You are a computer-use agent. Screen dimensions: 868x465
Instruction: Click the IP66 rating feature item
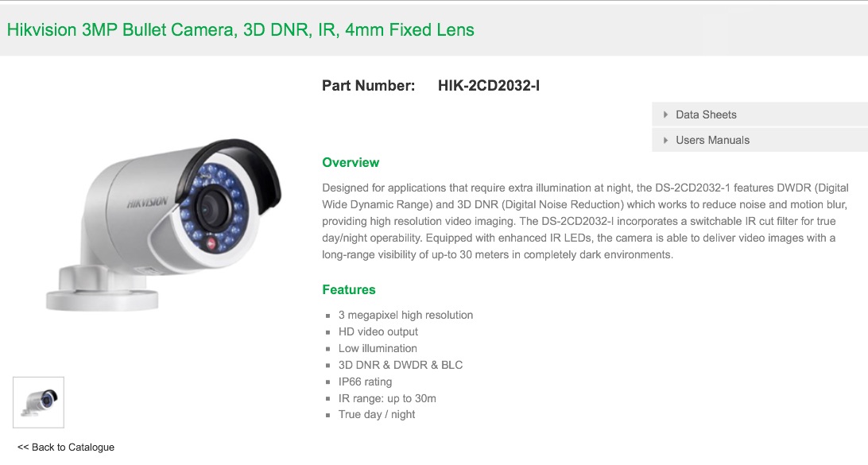point(366,382)
